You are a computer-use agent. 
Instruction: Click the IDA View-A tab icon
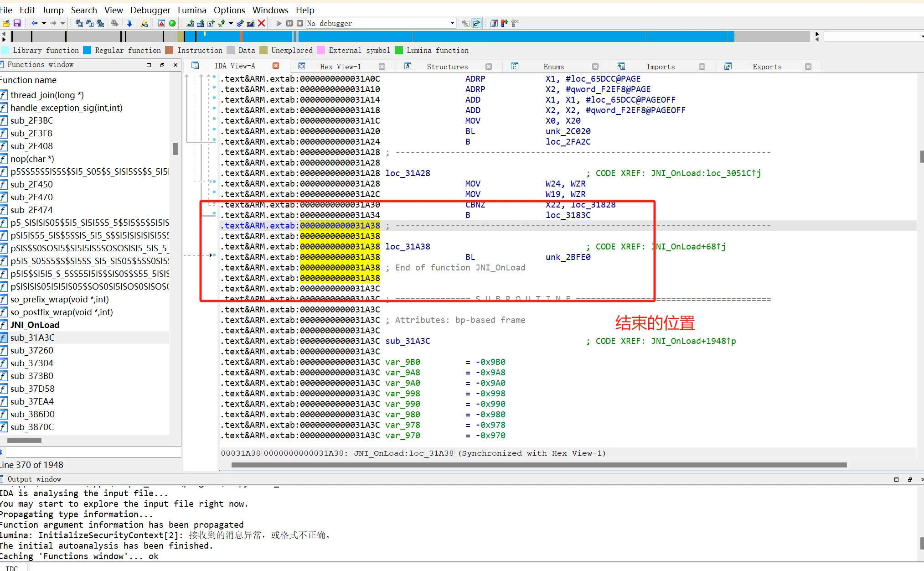pyautogui.click(x=195, y=66)
